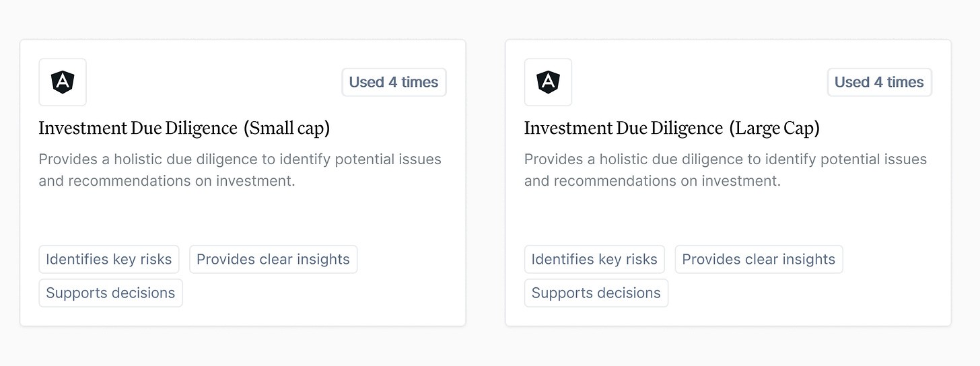This screenshot has height=366, width=980.
Task: Click the shield icon on Large Cap card
Action: (548, 82)
